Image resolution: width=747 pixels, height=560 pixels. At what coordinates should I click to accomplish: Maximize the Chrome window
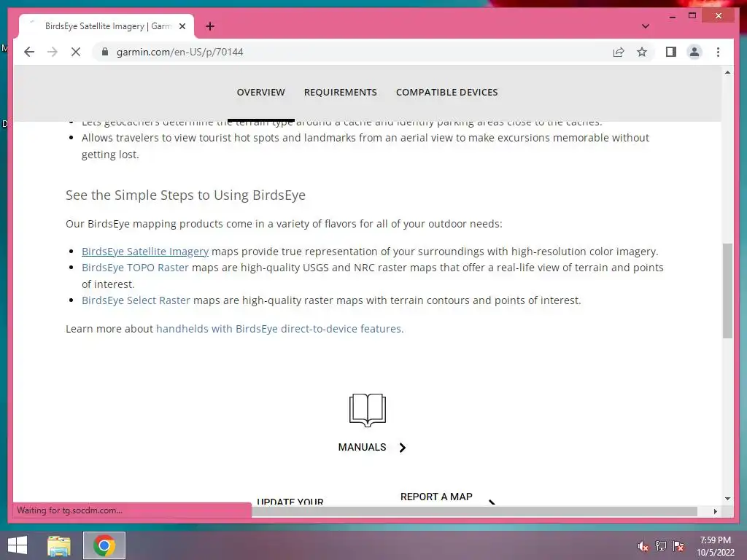pyautogui.click(x=692, y=16)
